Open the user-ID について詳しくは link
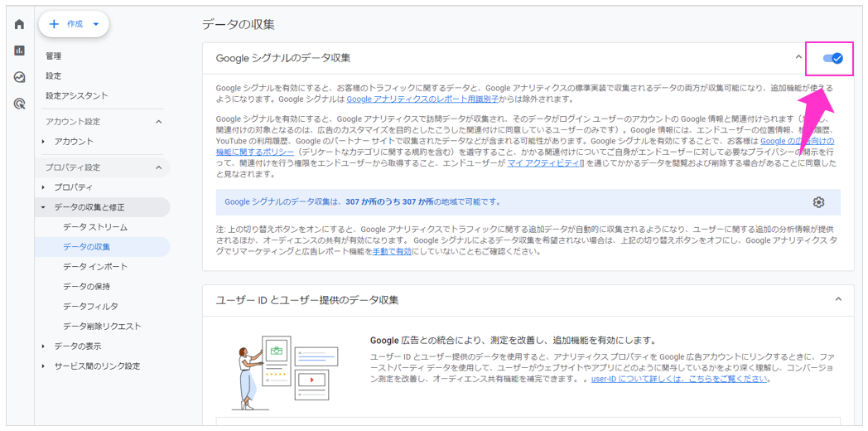The width and height of the screenshot is (868, 431). (680, 379)
